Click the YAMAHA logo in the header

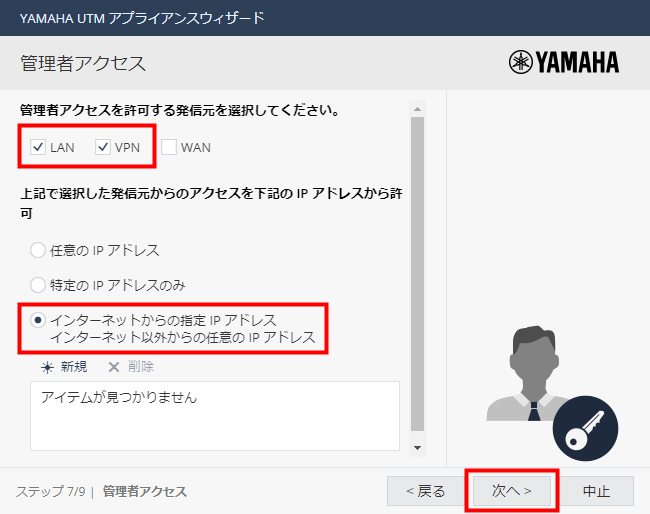pos(563,63)
